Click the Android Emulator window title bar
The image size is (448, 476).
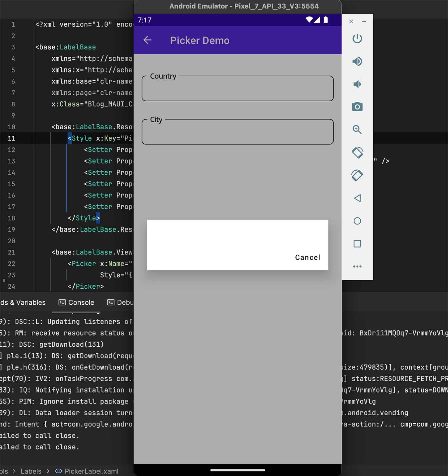[237, 6]
